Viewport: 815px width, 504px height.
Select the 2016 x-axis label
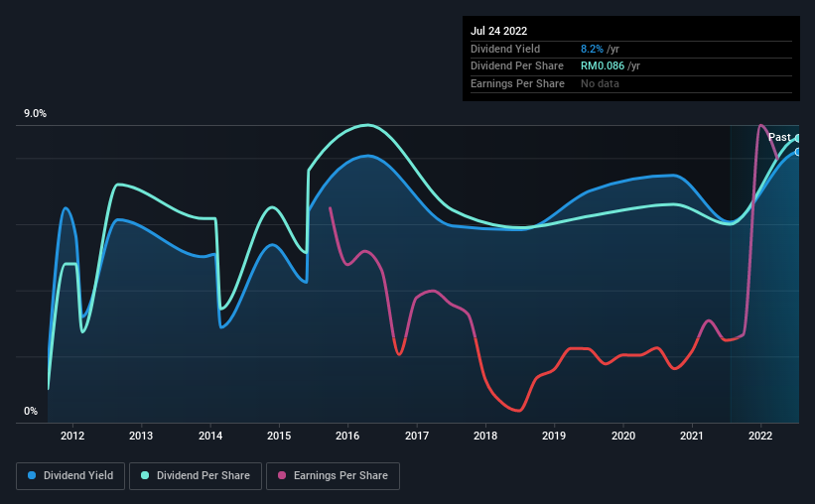pyautogui.click(x=347, y=436)
